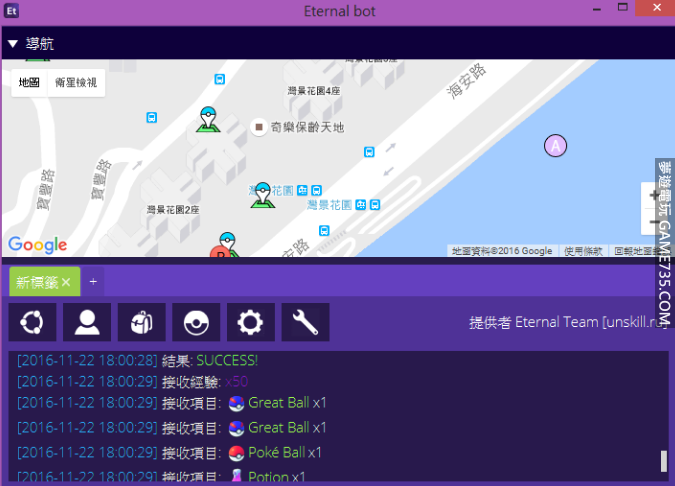Screen dimensions: 675x486
Task: Open the player profile icon
Action: click(87, 322)
